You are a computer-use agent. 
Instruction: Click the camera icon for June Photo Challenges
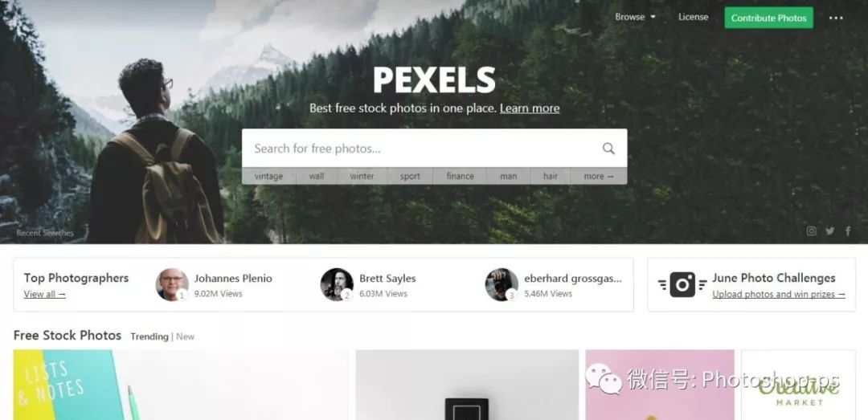click(x=682, y=284)
